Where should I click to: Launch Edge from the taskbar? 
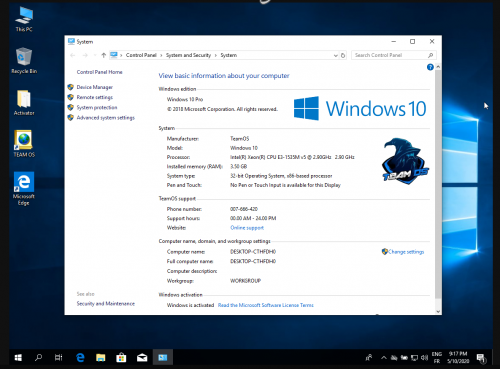(x=80, y=358)
